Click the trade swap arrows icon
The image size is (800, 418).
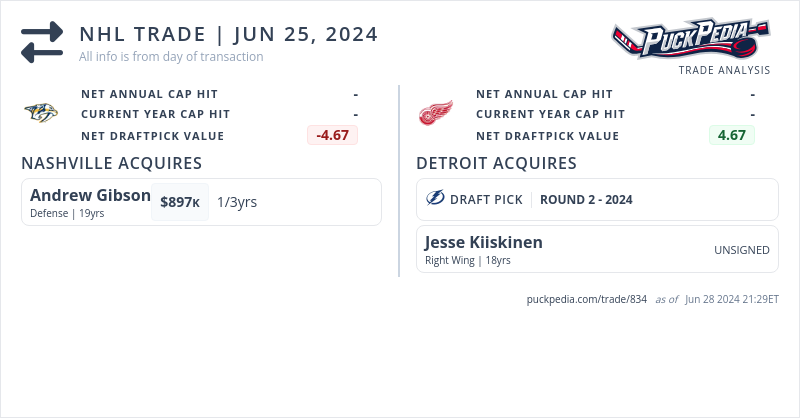pyautogui.click(x=42, y=42)
